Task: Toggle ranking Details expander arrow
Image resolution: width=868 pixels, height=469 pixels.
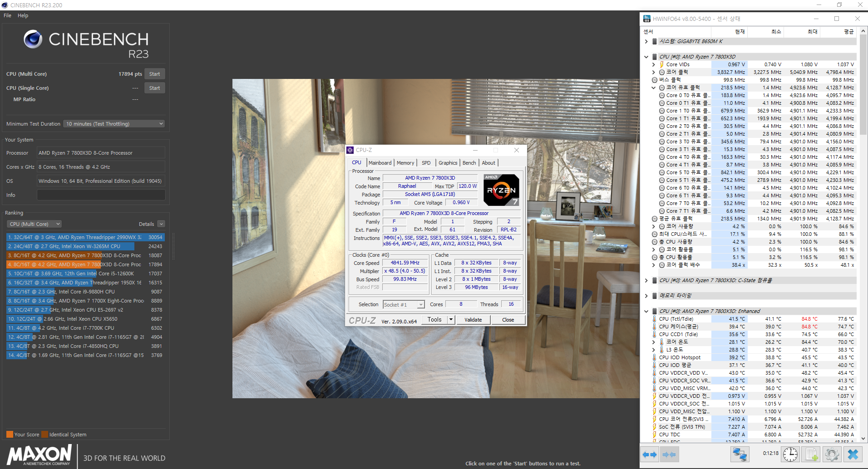Action: tap(161, 224)
